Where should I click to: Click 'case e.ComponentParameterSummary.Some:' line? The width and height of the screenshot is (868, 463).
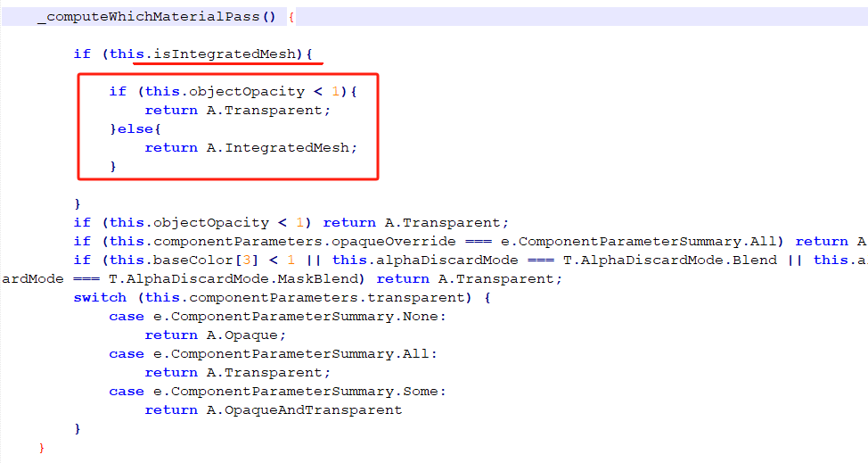(x=277, y=393)
